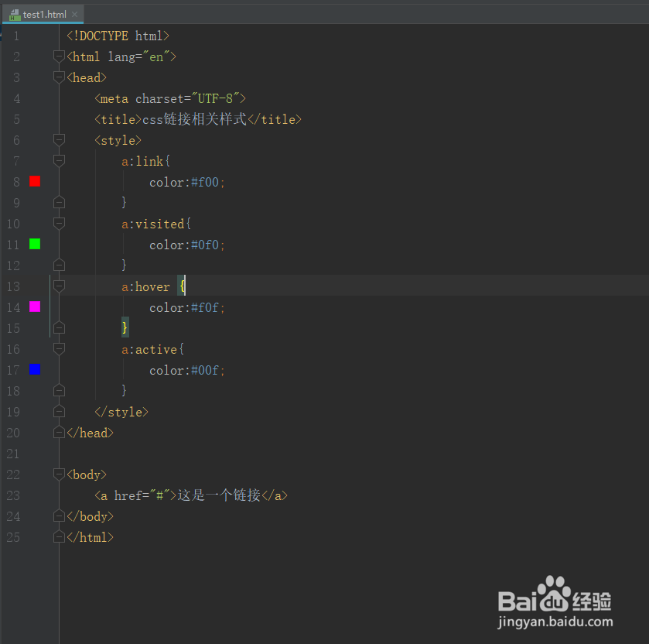Screen dimensions: 649x644
Task: Click the anchor text 这是一个链接
Action: [219, 495]
